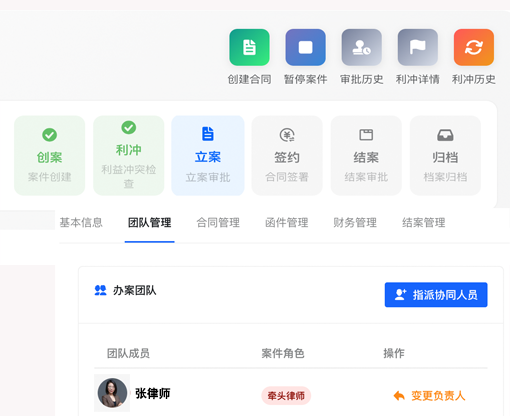Click 张律师's avatar photo
Viewport: 510px width, 416px height.
(x=112, y=393)
